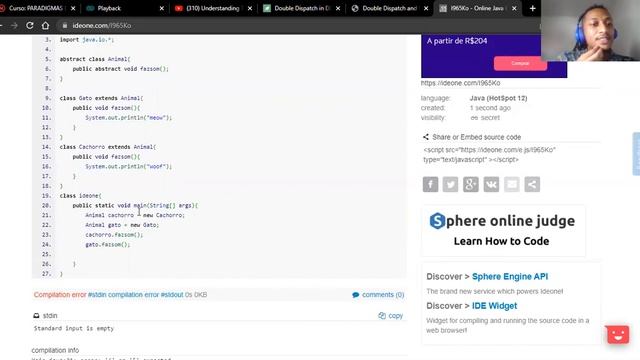Click the stdin section icon
The image size is (640, 360).
(36, 316)
